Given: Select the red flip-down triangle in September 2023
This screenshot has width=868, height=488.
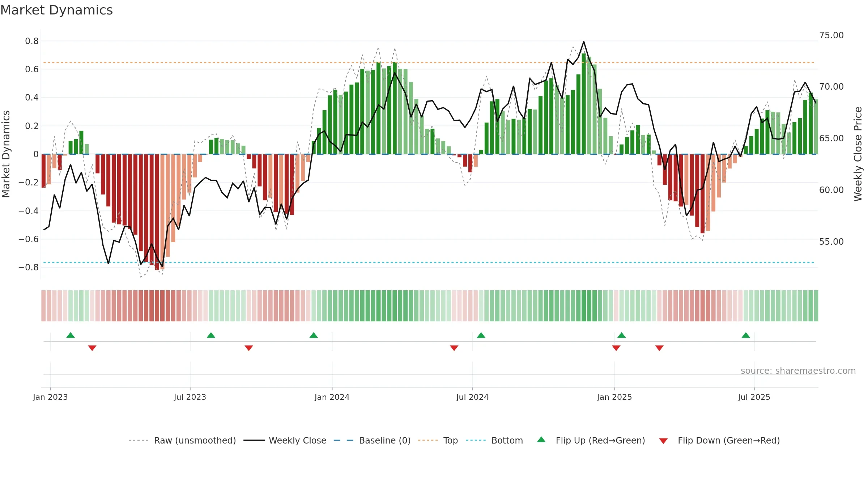Looking at the screenshot, I should (249, 348).
